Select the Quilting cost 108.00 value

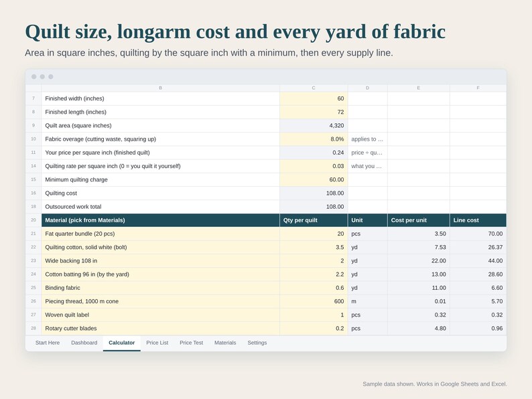pyautogui.click(x=314, y=193)
